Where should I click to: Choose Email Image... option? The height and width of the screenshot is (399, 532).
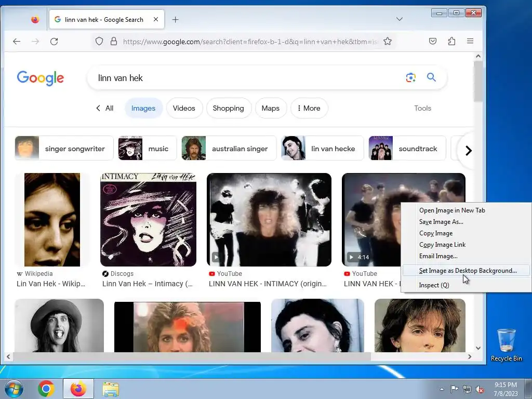[x=438, y=256]
